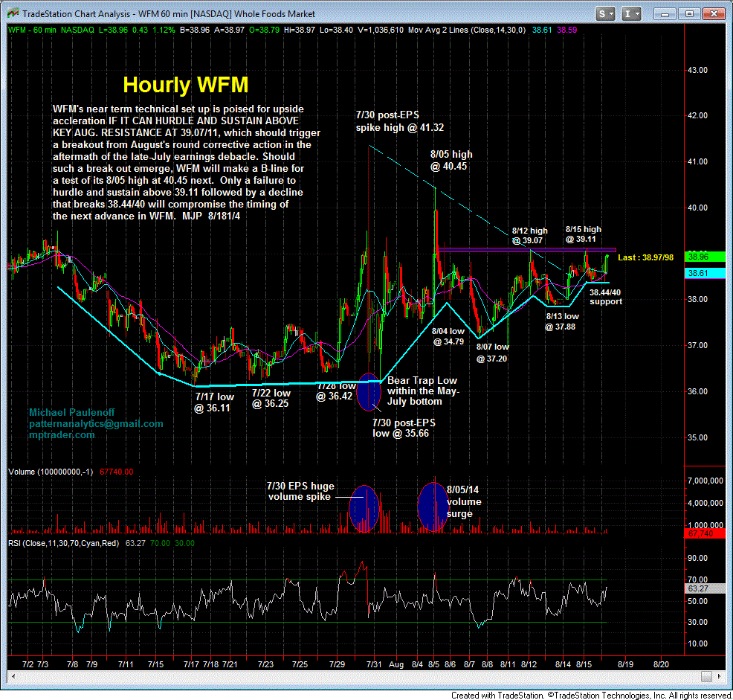Click the '8/15 high @ 39.11' annotation
Screen dimensions: 733x700
click(583, 234)
